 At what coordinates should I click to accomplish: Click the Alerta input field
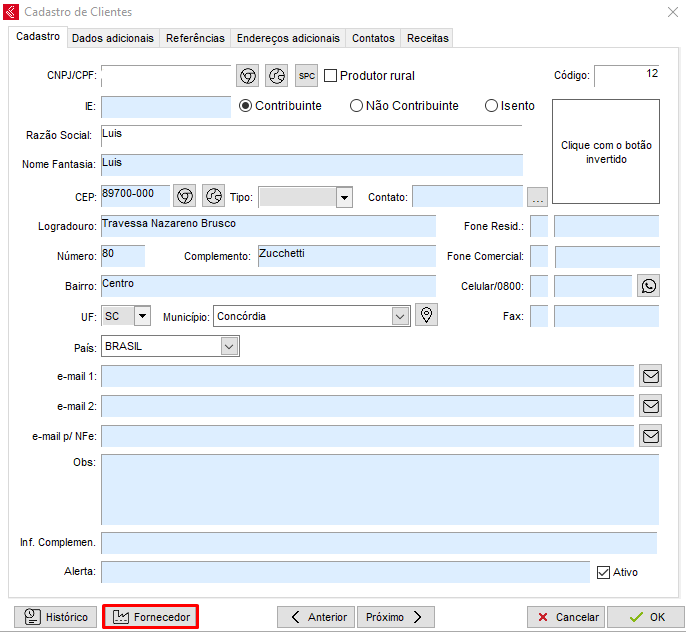[346, 572]
